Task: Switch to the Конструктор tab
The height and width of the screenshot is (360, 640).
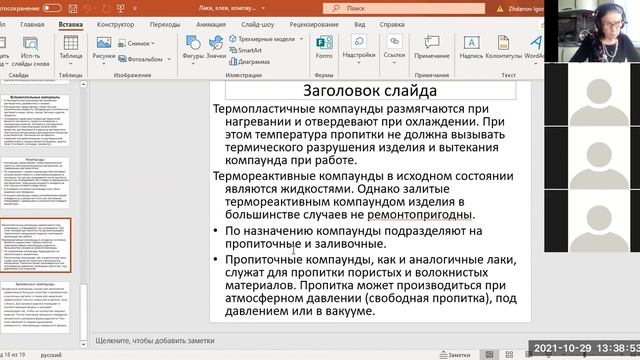Action: (116, 24)
